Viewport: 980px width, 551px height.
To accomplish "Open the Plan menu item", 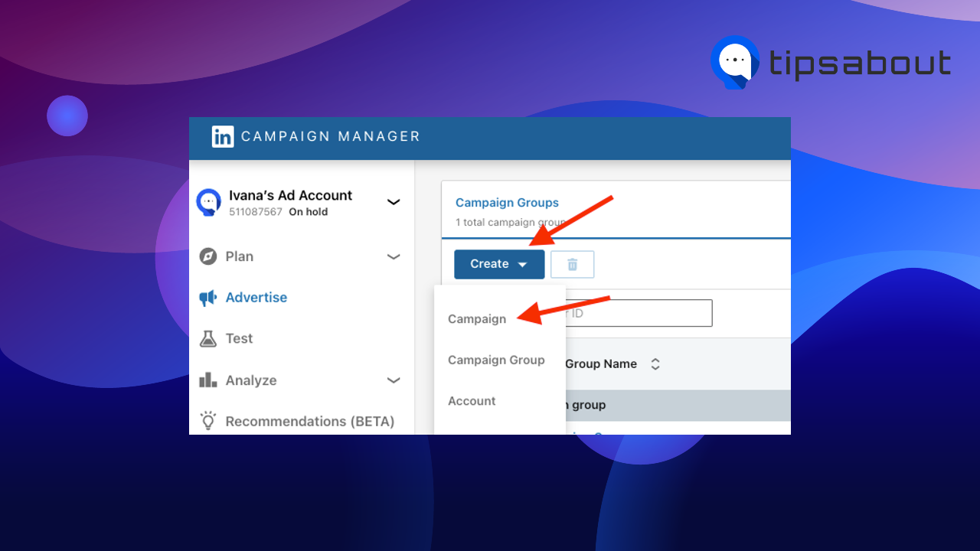I will click(240, 256).
